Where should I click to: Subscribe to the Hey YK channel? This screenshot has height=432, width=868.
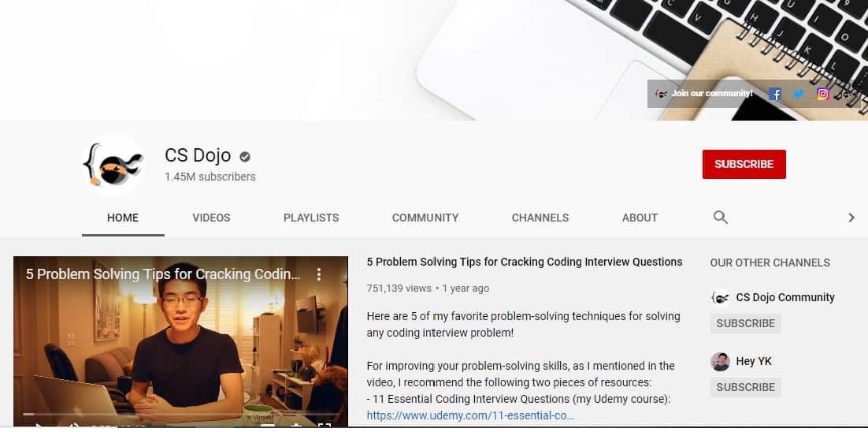pos(745,387)
